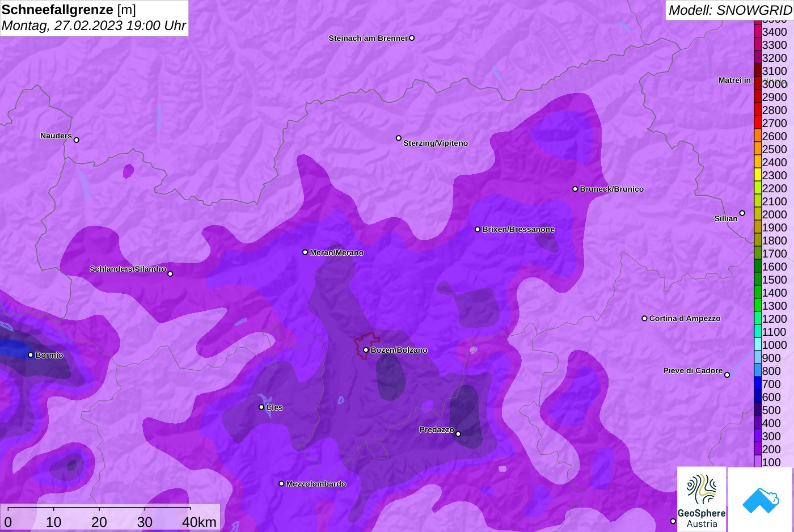Image resolution: width=794 pixels, height=532 pixels.
Task: Click the 100 m legend color swatch
Action: pos(758,462)
